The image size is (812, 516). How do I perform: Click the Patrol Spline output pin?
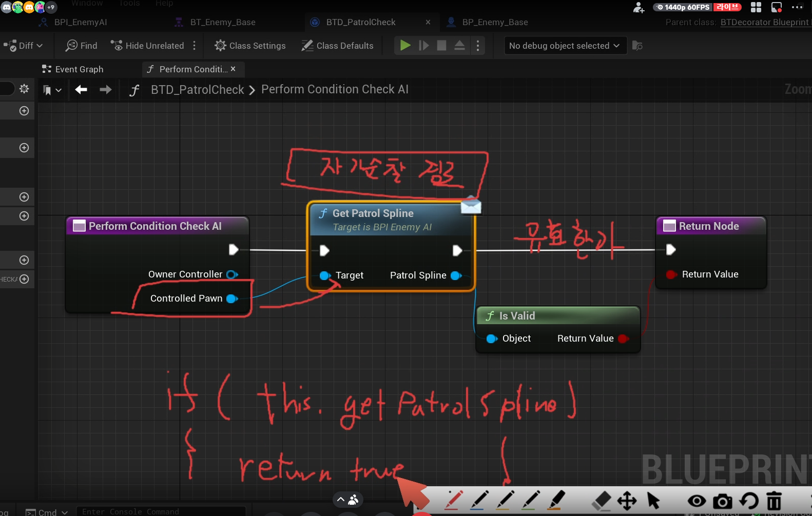456,275
